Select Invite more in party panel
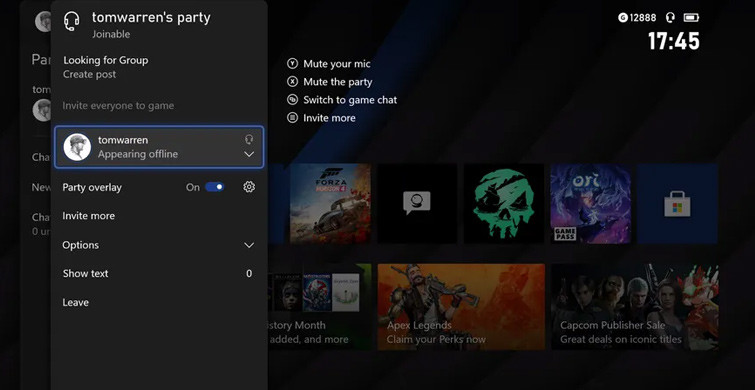 coord(89,216)
